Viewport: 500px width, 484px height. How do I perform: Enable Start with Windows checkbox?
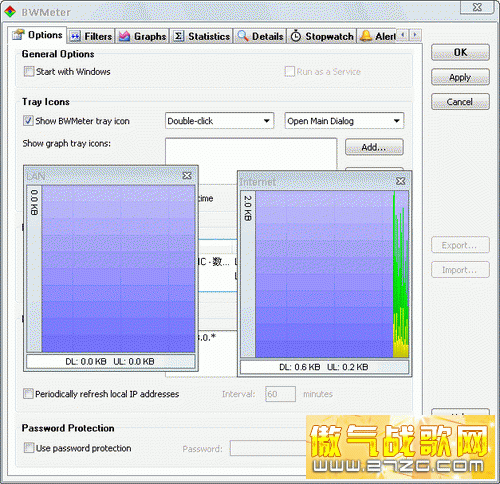(29, 71)
